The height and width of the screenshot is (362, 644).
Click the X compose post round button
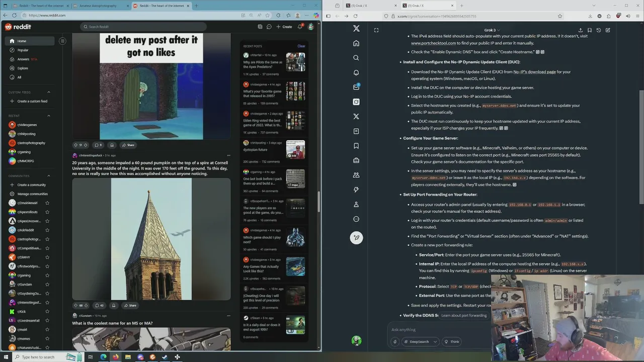[x=356, y=238]
